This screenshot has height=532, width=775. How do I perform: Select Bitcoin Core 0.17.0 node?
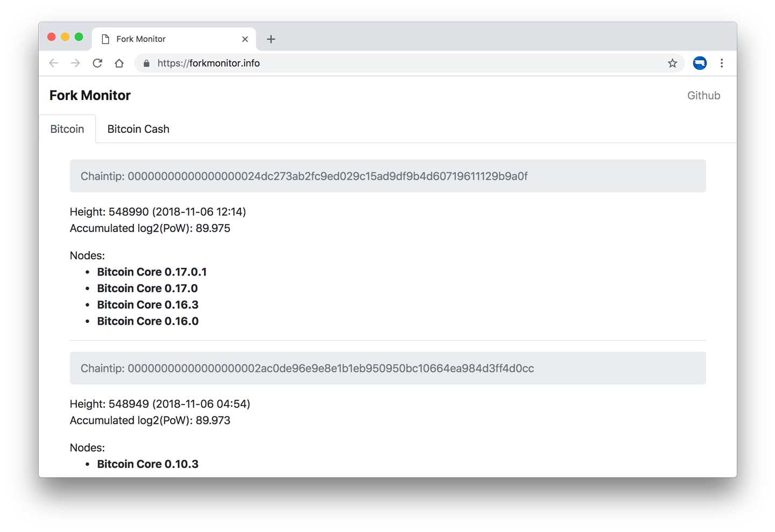pyautogui.click(x=147, y=288)
